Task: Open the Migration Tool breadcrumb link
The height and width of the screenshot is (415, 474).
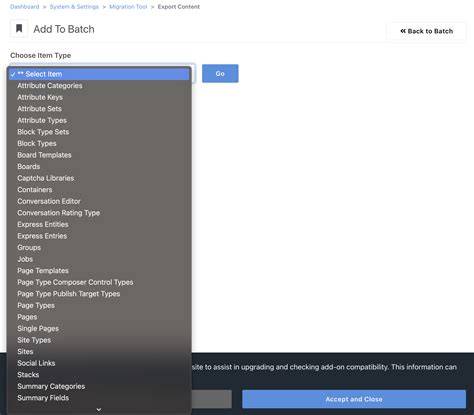Action: (x=128, y=7)
